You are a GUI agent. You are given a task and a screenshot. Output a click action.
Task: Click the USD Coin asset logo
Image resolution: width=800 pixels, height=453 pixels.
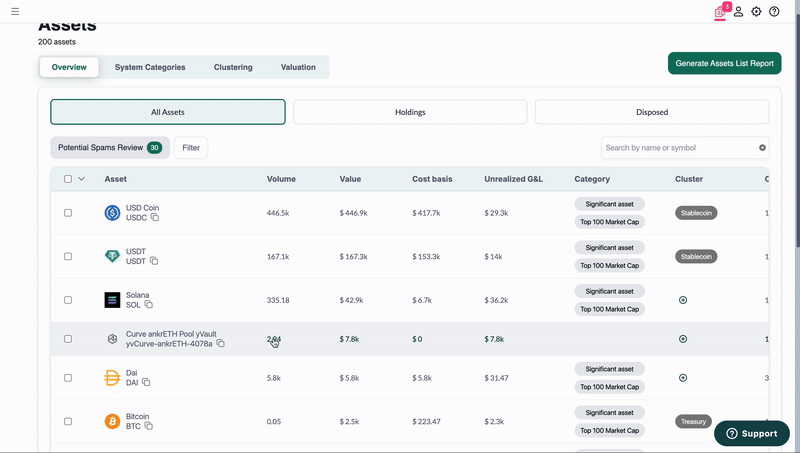[112, 213]
